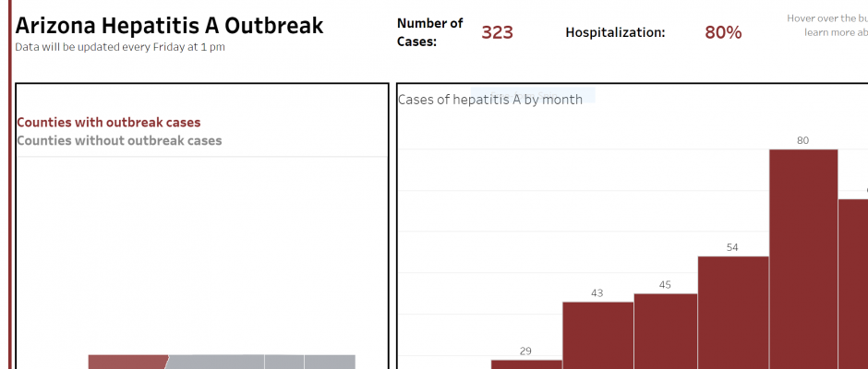Click the rightmost gray county on map
This screenshot has height=369, width=868.
pos(330,362)
